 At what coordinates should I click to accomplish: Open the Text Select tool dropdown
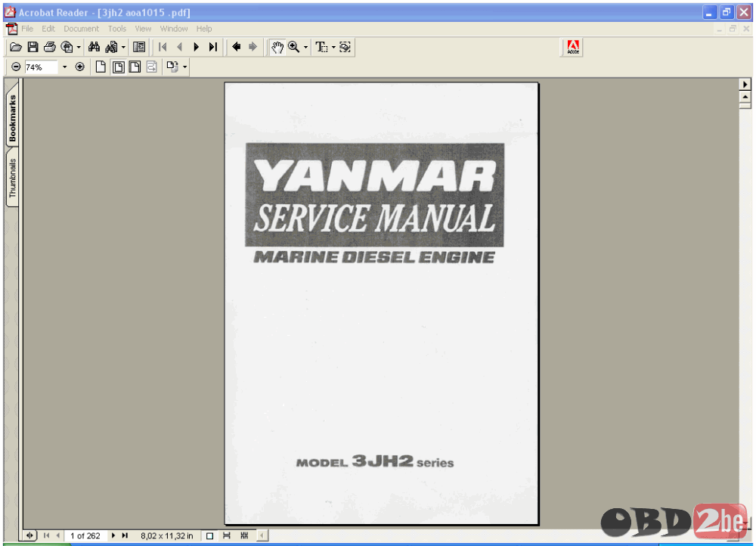point(333,48)
